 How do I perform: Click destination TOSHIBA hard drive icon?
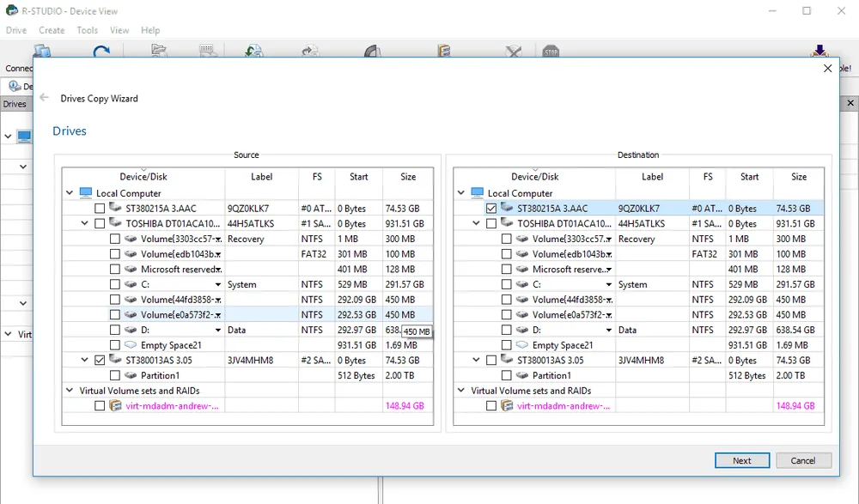[x=507, y=223]
